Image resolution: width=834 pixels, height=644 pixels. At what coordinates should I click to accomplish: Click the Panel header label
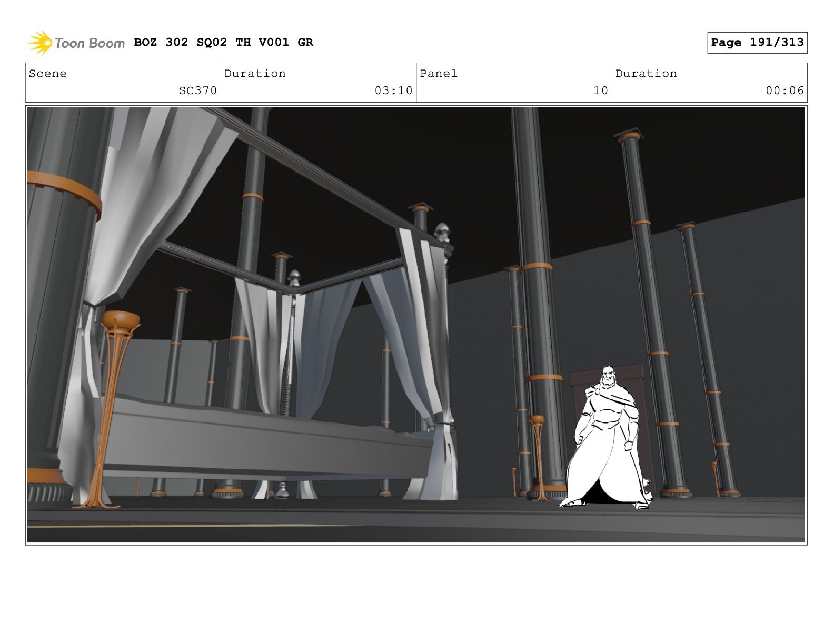click(x=439, y=74)
